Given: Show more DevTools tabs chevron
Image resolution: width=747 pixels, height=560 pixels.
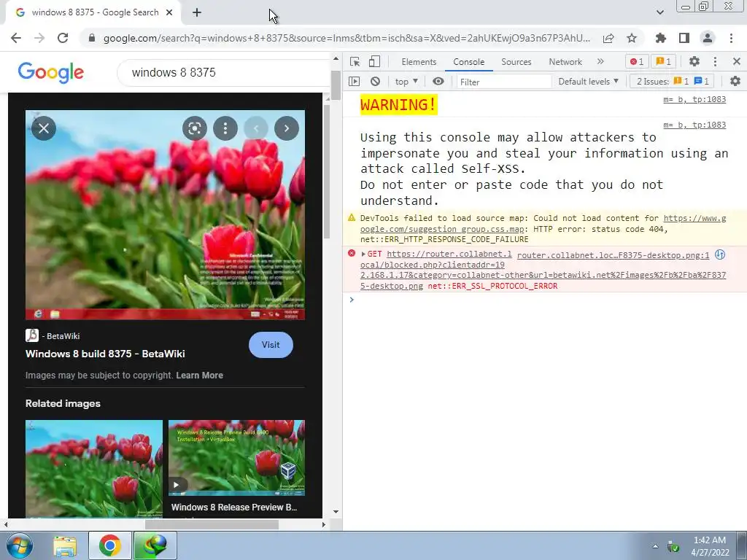Looking at the screenshot, I should [x=600, y=61].
